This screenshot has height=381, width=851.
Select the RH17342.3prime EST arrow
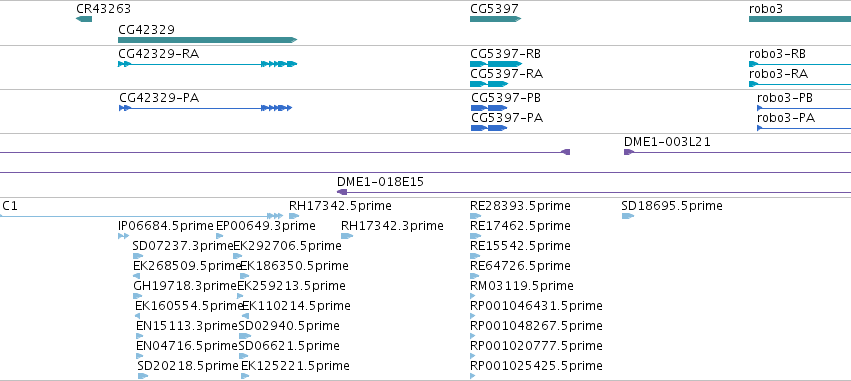(347, 236)
